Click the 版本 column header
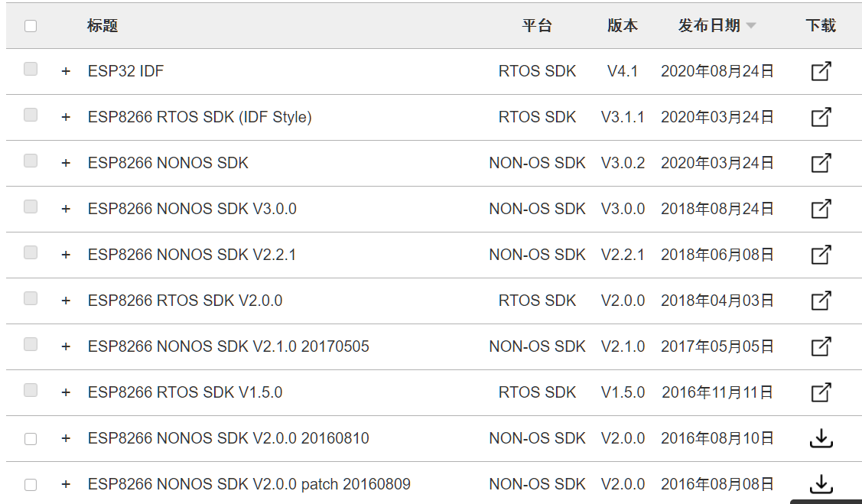This screenshot has width=862, height=504. 622,24
